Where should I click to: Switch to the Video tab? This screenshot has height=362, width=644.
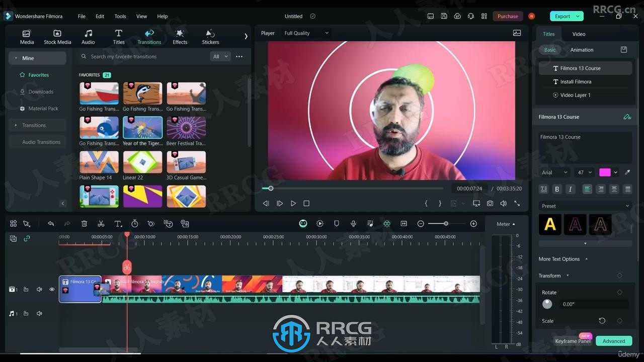pyautogui.click(x=579, y=34)
